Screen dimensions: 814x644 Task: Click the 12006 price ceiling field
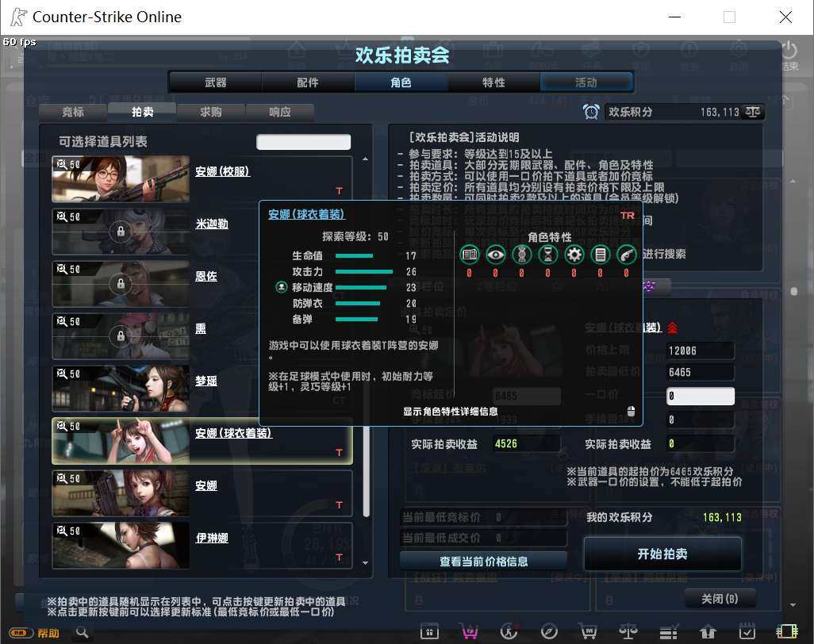point(700,351)
